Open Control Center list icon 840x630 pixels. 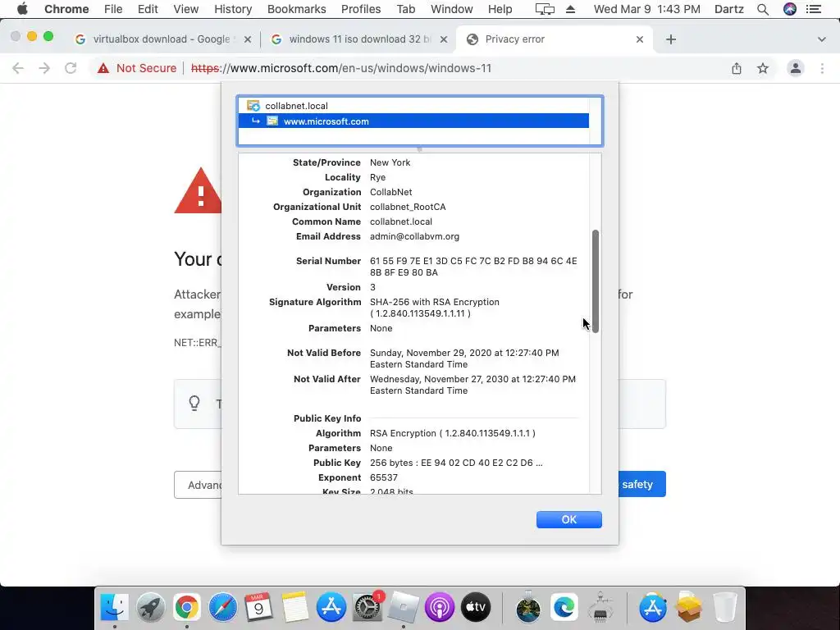814,9
